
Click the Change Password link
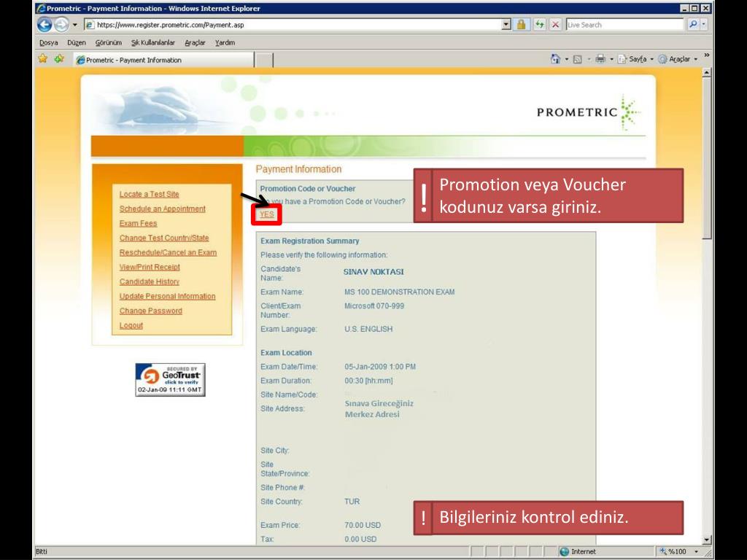coord(150,311)
